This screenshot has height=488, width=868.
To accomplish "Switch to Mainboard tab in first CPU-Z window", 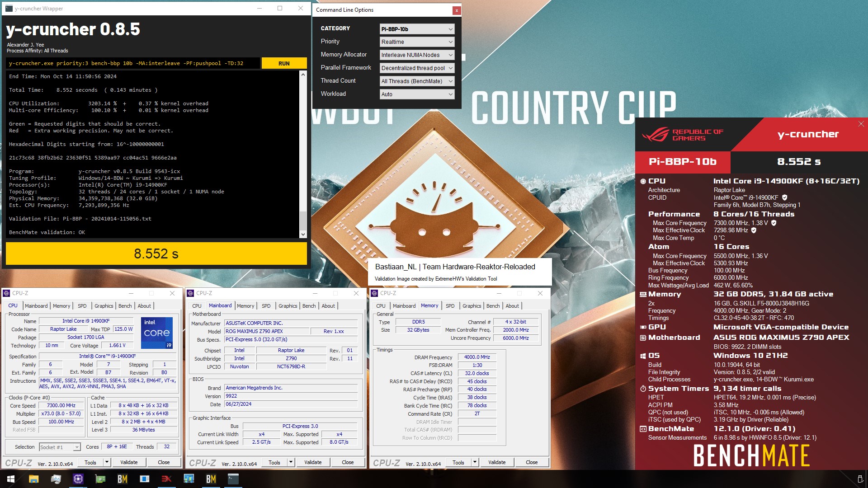I will tap(36, 306).
